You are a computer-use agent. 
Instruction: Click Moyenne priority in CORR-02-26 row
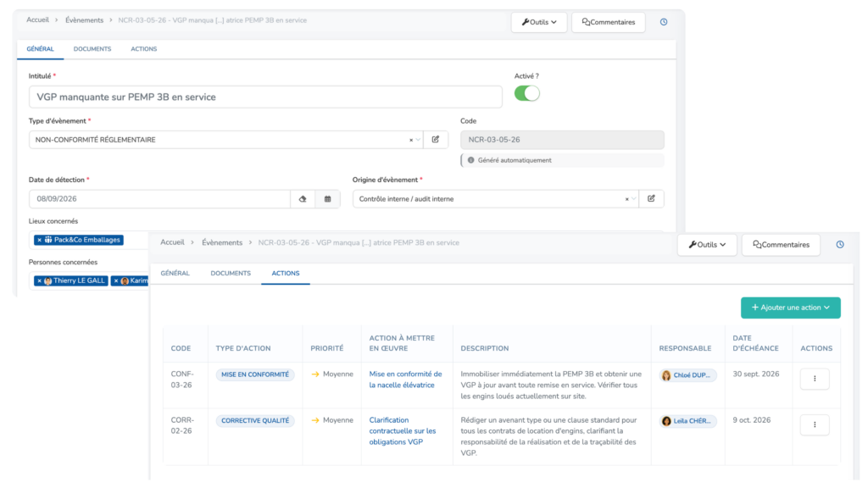pyautogui.click(x=332, y=420)
